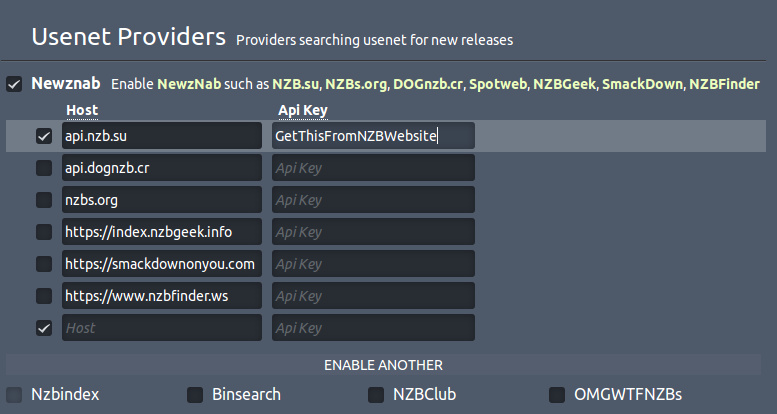Check the www.nzbfinder.ws provider checkbox
This screenshot has width=777, height=414.
click(44, 296)
